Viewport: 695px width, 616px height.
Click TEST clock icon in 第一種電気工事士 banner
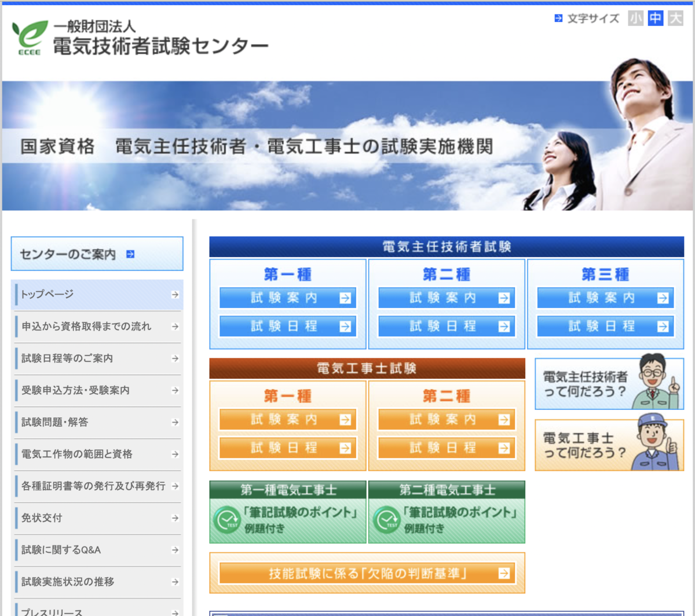226,519
